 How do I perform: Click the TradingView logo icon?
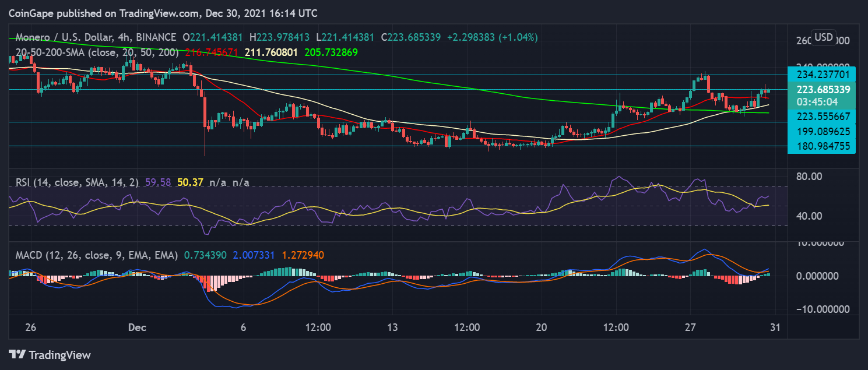click(x=16, y=354)
